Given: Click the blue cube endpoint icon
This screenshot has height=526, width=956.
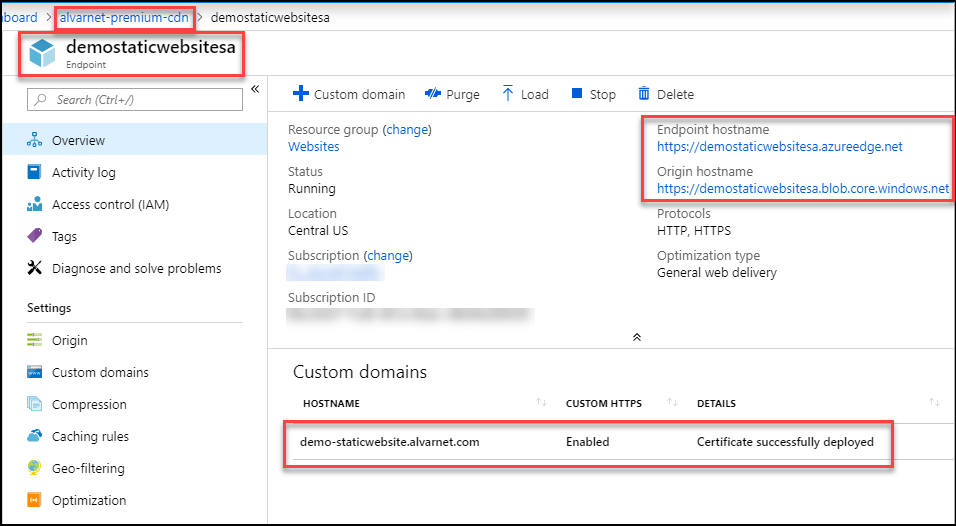Looking at the screenshot, I should (43, 54).
